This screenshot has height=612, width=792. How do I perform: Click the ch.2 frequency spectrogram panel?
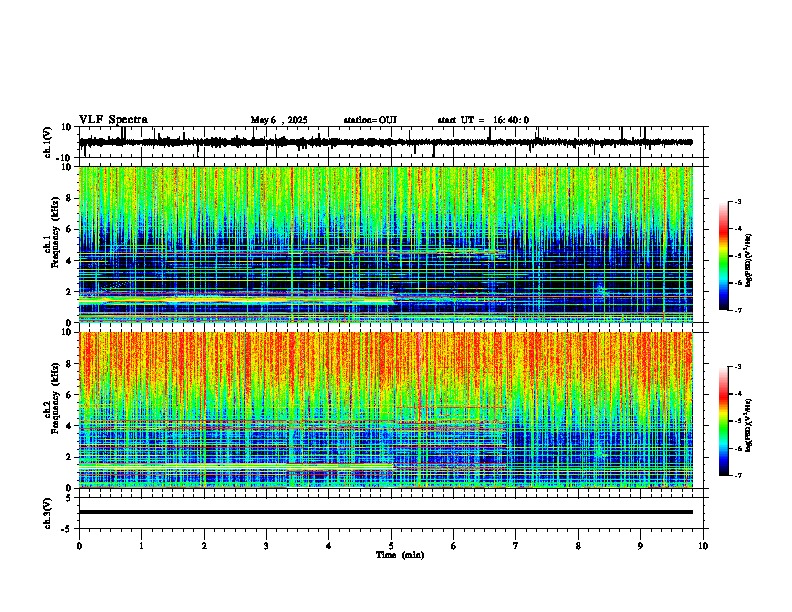click(386, 410)
